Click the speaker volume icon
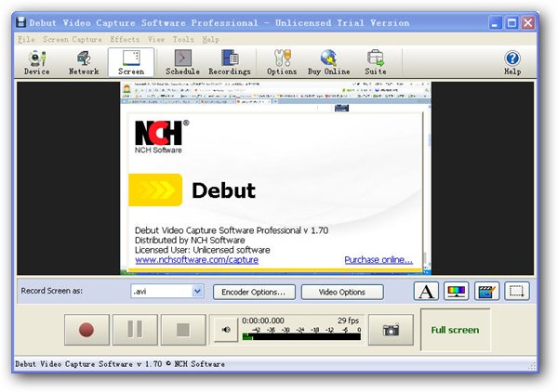 226,330
